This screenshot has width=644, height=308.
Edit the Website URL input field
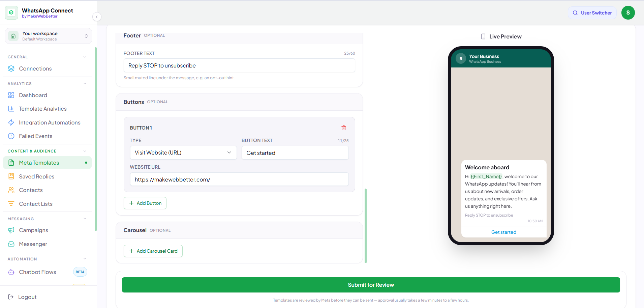239,179
